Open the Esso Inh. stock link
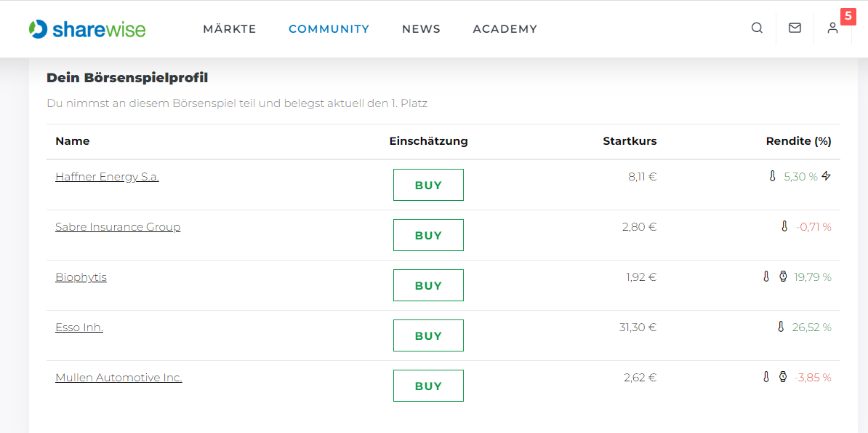 coord(79,327)
